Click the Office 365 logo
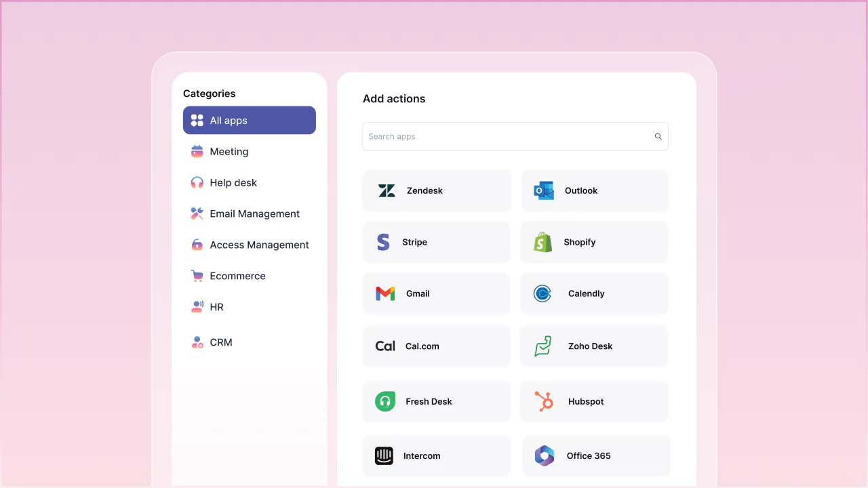The height and width of the screenshot is (488, 868). click(545, 455)
